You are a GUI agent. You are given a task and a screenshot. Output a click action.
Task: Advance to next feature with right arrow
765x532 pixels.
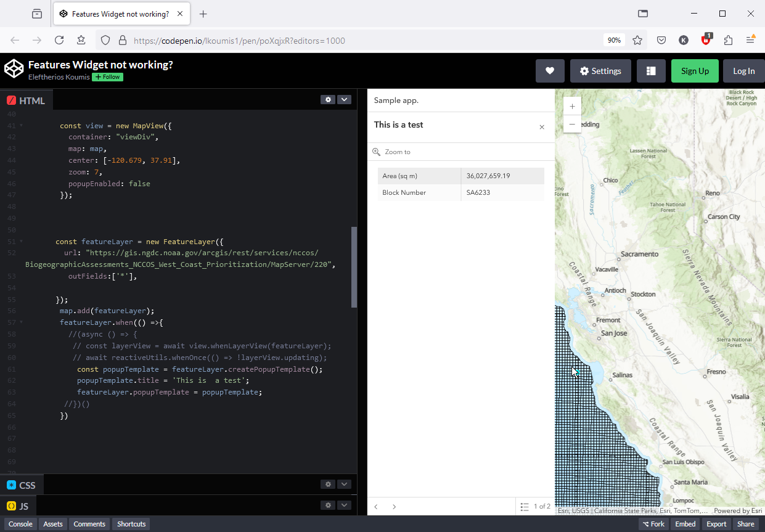coord(395,507)
